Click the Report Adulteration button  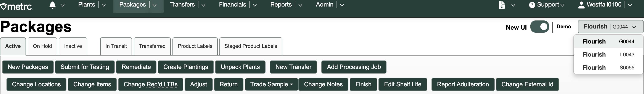click(463, 84)
